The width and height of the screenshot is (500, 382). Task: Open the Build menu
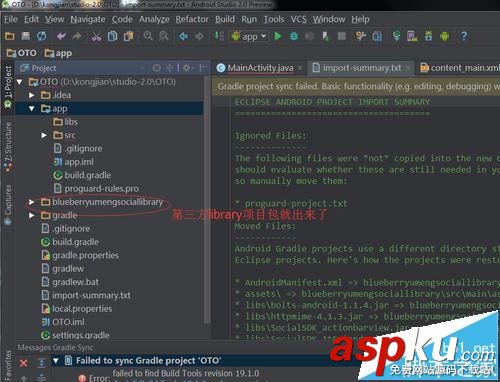pyautogui.click(x=225, y=19)
